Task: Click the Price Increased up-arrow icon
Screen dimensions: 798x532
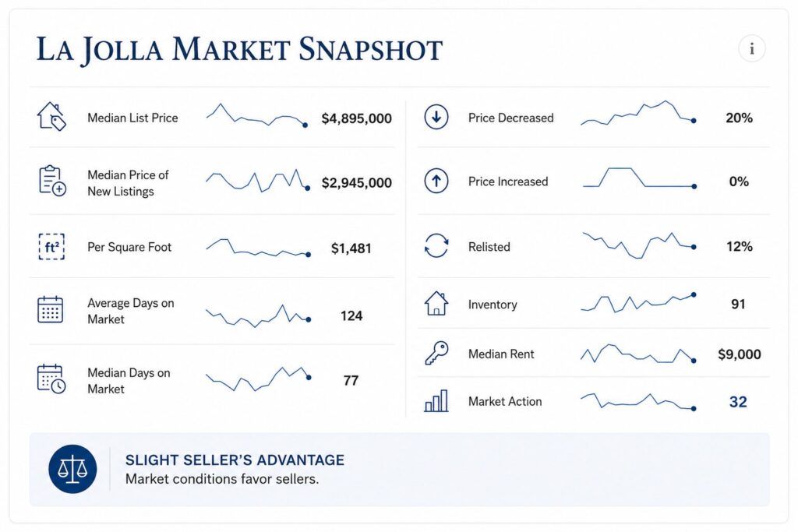Action: pyautogui.click(x=436, y=181)
